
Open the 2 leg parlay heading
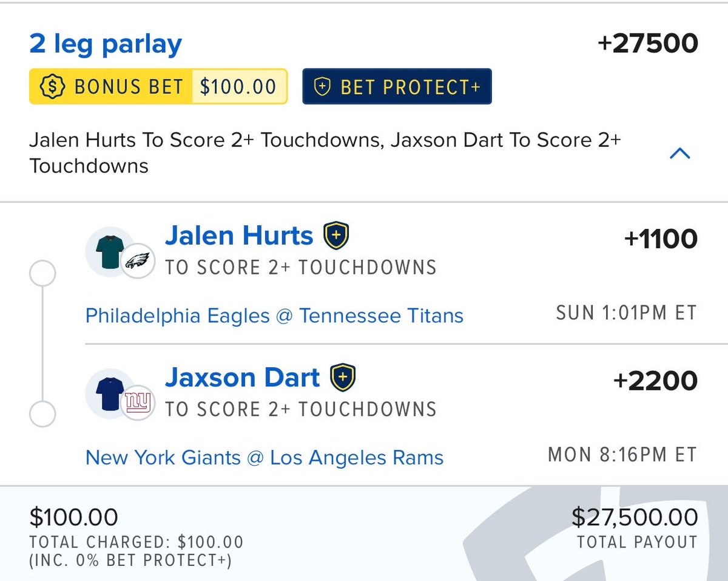tap(106, 44)
